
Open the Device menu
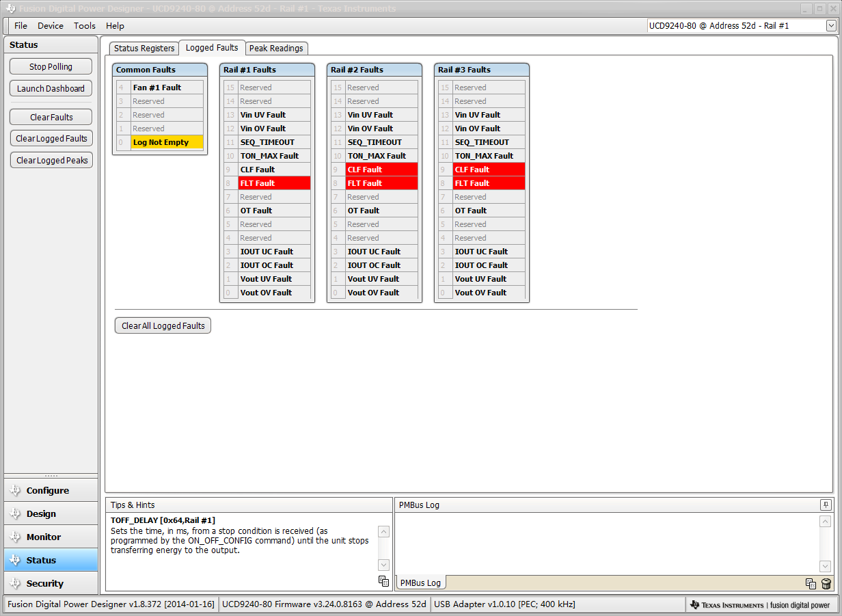click(x=51, y=26)
